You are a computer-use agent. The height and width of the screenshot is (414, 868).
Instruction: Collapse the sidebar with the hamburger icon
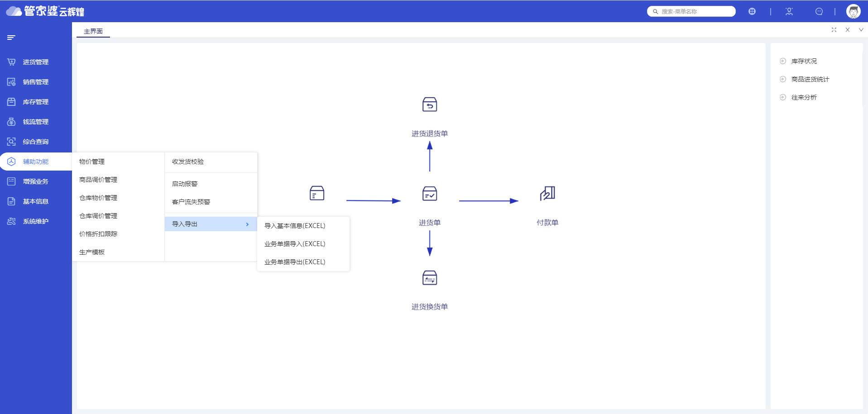[11, 38]
